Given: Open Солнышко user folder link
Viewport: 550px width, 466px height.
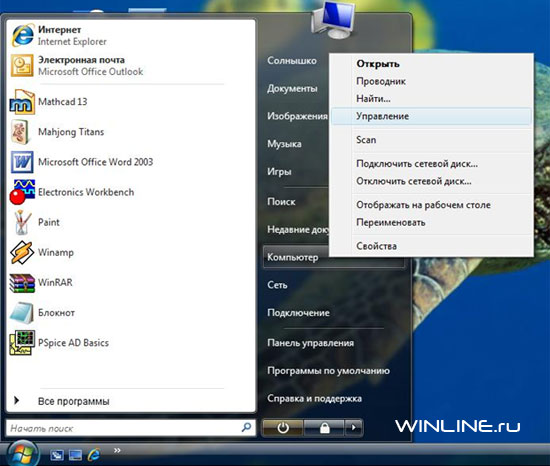Looking at the screenshot, I should [x=291, y=61].
